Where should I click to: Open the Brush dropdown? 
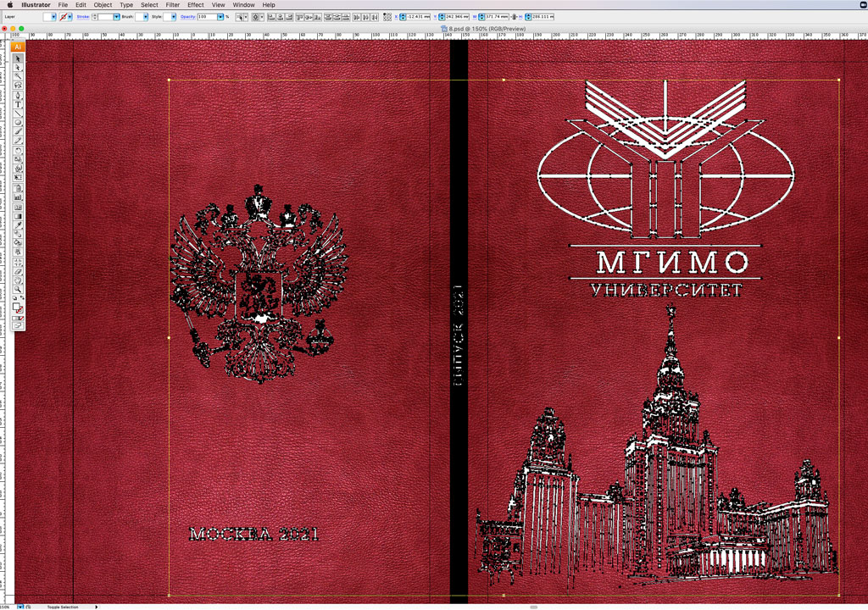pos(146,17)
